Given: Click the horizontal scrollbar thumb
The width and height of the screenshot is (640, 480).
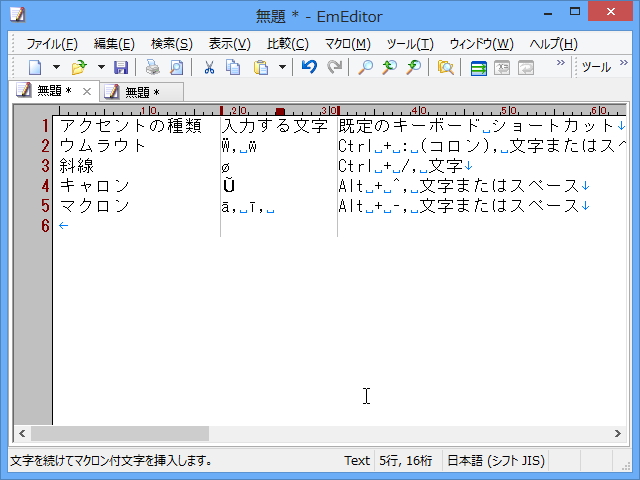Looking at the screenshot, I should pos(120,433).
